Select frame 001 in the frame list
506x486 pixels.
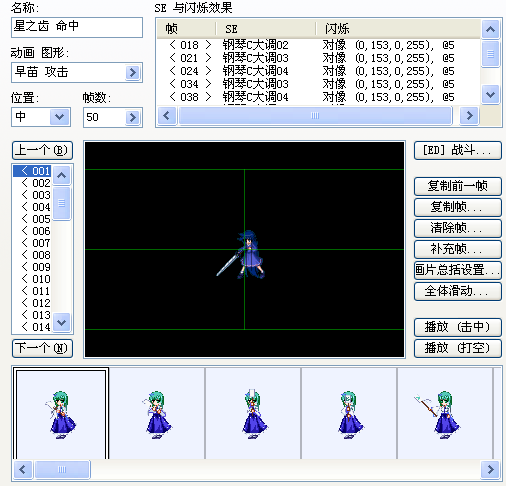(x=32, y=171)
